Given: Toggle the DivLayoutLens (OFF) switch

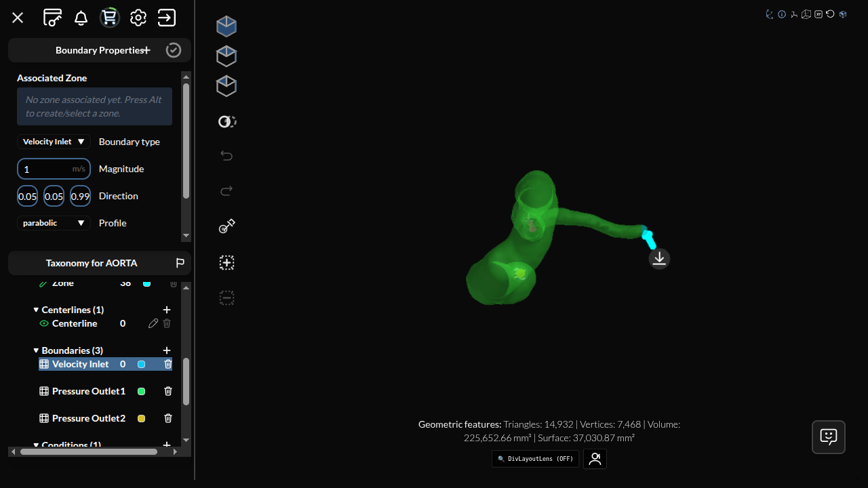Looking at the screenshot, I should click(x=536, y=459).
